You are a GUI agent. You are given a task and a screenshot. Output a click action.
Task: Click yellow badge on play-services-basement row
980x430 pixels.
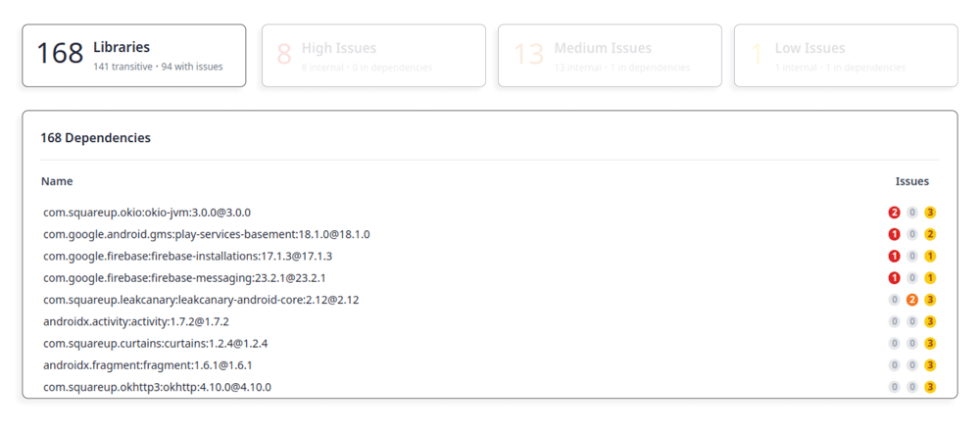930,234
